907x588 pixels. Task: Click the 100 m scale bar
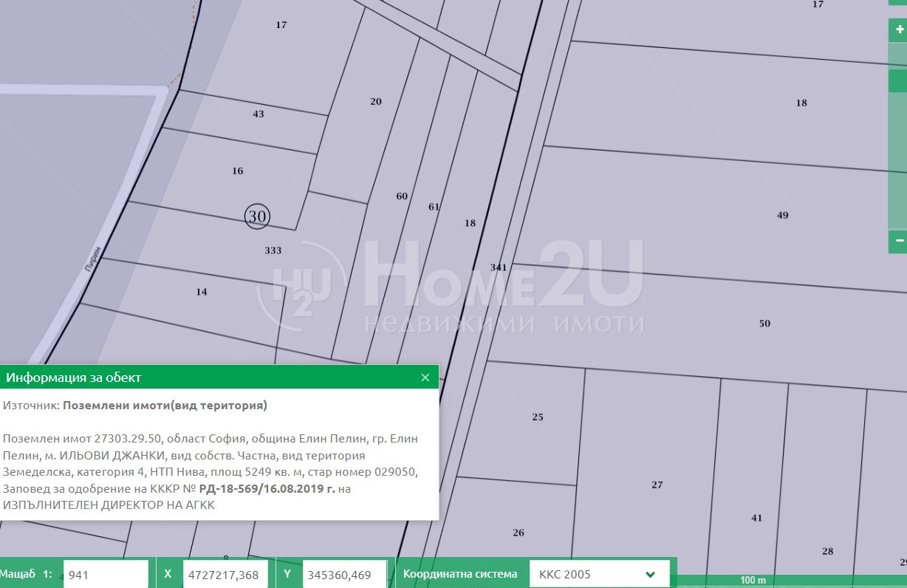tap(752, 580)
